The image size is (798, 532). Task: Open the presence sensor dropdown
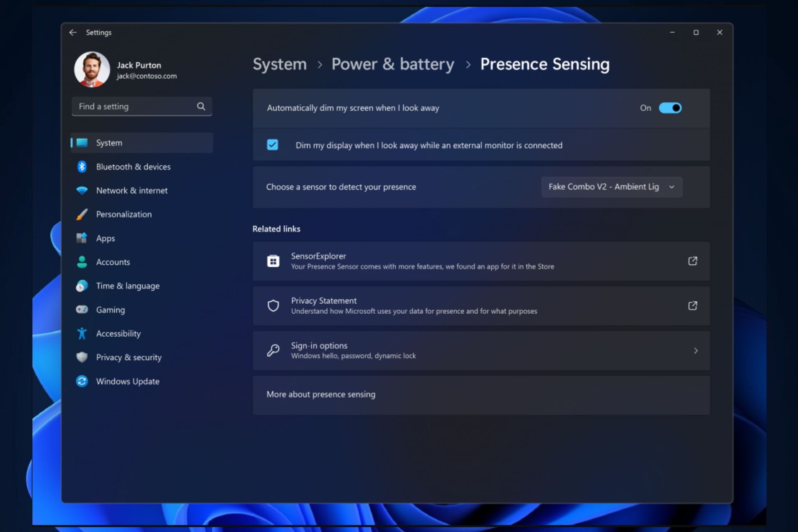[611, 187]
